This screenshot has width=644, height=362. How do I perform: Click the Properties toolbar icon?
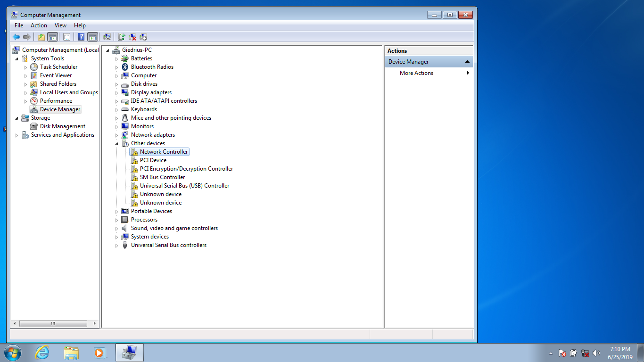point(66,37)
